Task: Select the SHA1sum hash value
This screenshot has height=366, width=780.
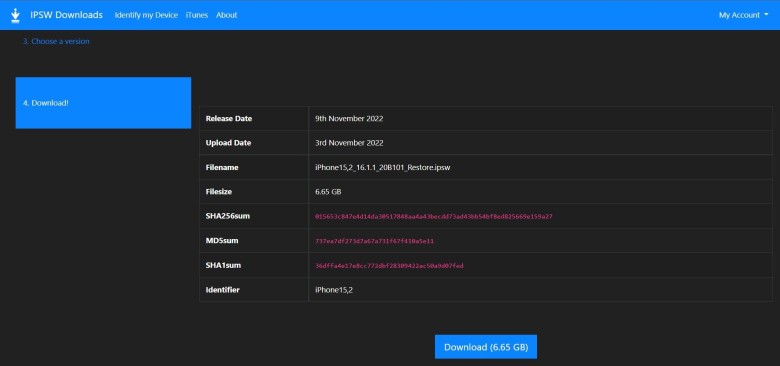Action: (x=389, y=266)
